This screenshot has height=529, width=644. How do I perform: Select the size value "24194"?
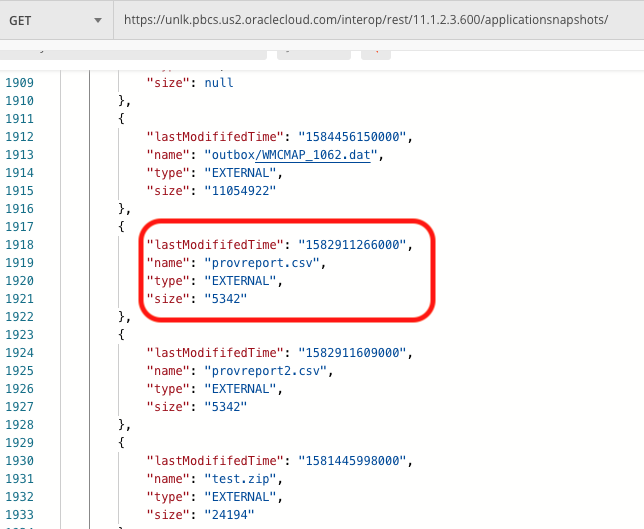tap(228, 514)
